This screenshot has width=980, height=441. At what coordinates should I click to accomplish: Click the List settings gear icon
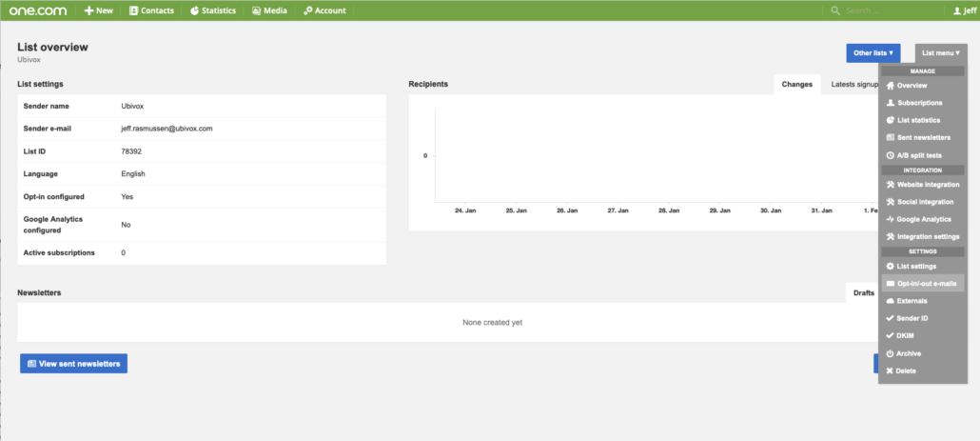click(x=891, y=267)
